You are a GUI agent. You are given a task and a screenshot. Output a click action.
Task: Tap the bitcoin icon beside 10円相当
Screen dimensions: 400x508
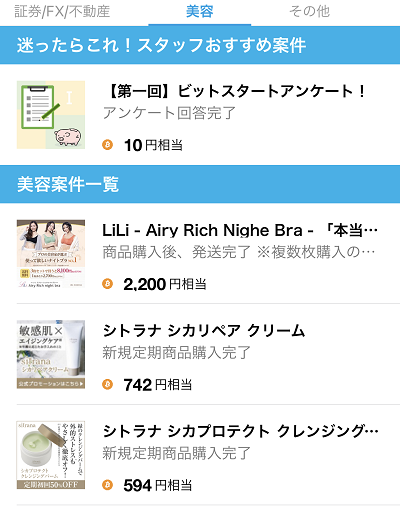pyautogui.click(x=107, y=145)
